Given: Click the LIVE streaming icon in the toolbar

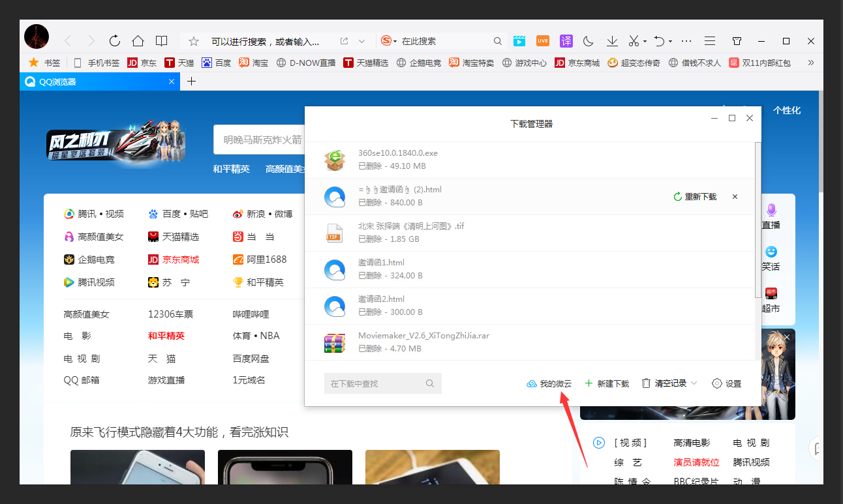Looking at the screenshot, I should pos(542,40).
